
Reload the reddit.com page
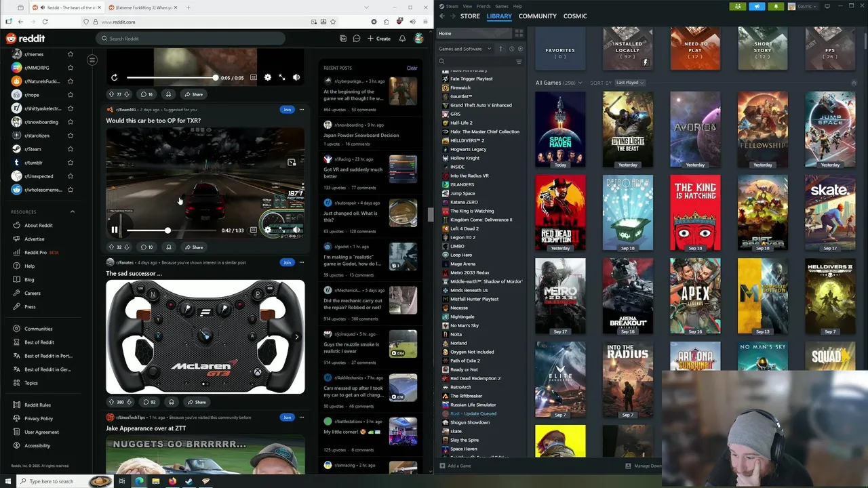click(x=45, y=22)
